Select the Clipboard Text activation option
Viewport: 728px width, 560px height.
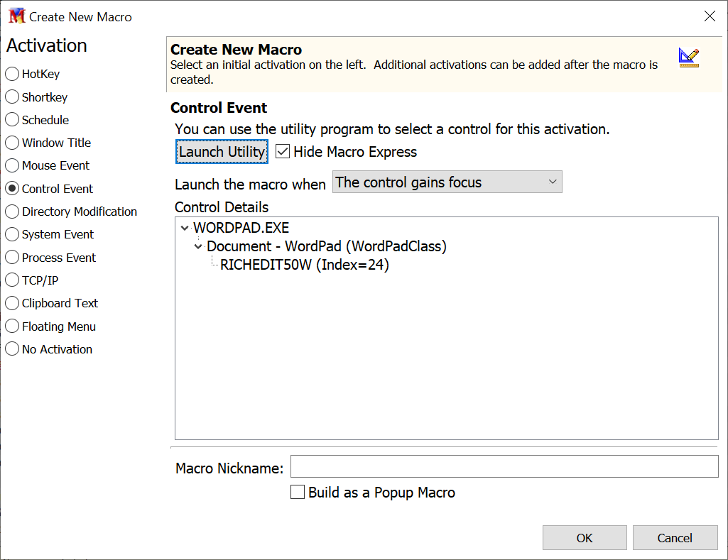tap(12, 303)
